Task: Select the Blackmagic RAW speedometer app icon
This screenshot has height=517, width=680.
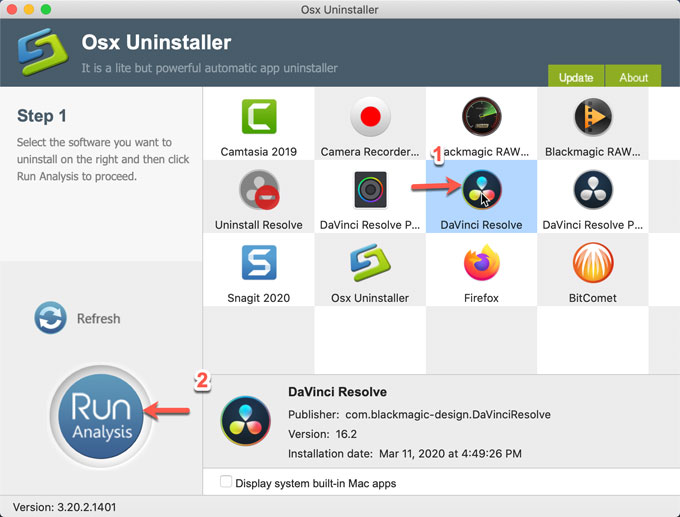Action: pos(481,116)
